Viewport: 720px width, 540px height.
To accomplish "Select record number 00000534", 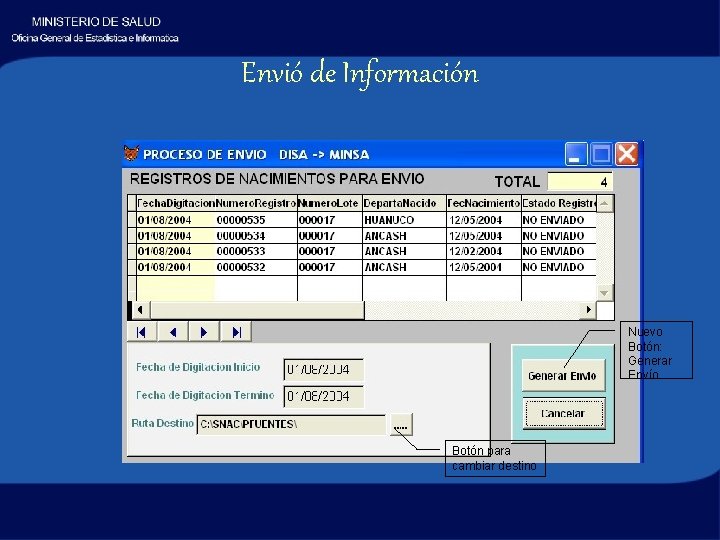I will (256, 236).
